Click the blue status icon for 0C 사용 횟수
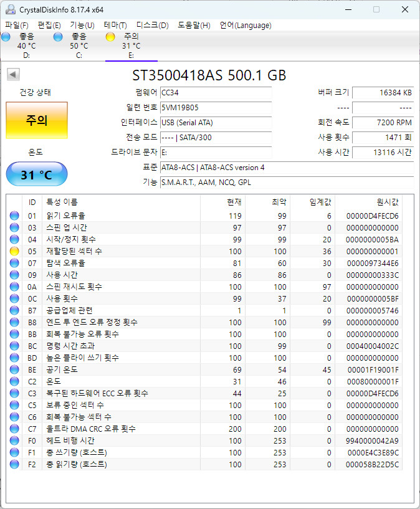Viewport: 420px width, 509px height. coord(14,298)
